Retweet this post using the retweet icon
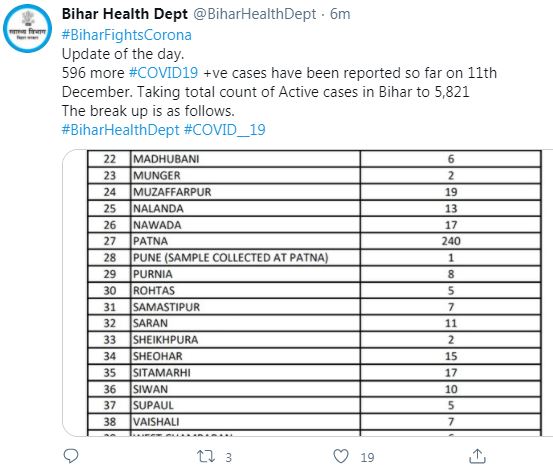 (x=206, y=456)
